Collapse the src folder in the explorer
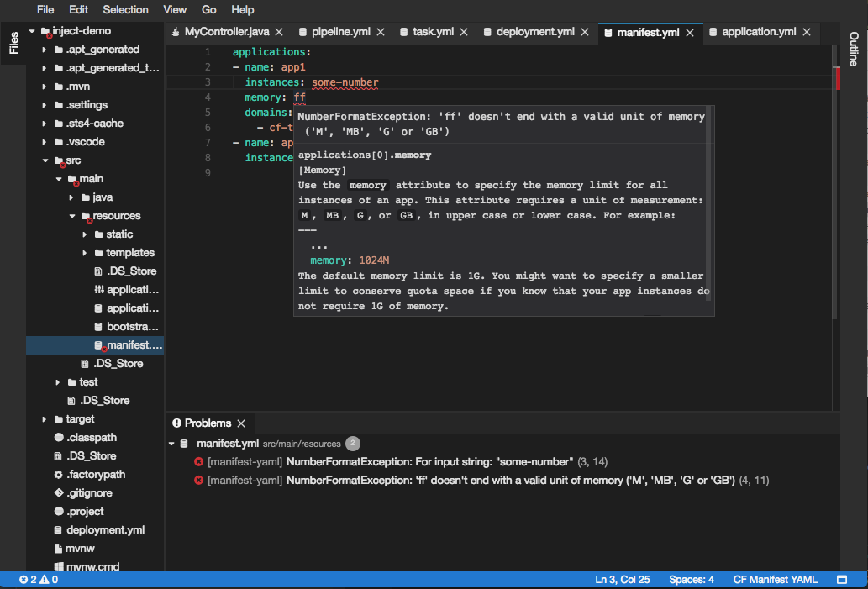The image size is (868, 589). tap(45, 160)
